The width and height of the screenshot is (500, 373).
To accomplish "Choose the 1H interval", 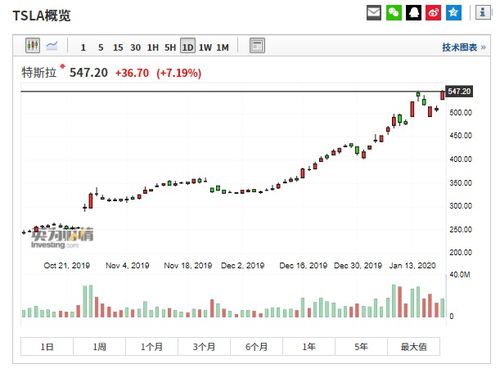I will pyautogui.click(x=153, y=48).
